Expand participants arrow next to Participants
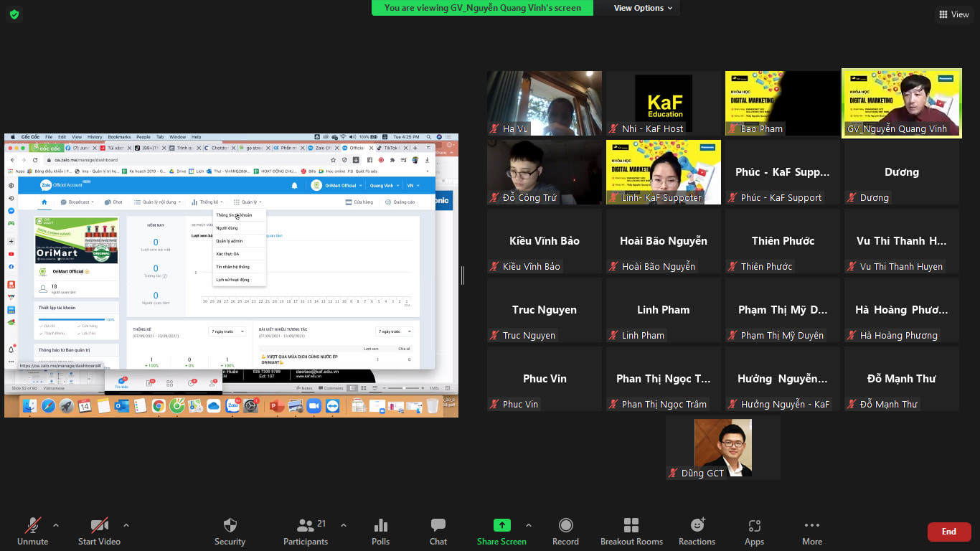 click(343, 525)
